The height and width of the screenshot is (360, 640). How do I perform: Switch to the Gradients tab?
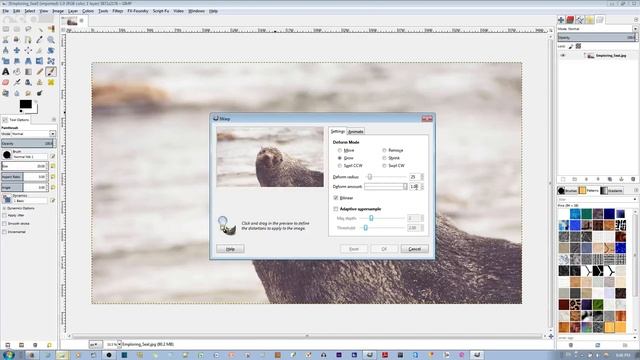(611, 191)
